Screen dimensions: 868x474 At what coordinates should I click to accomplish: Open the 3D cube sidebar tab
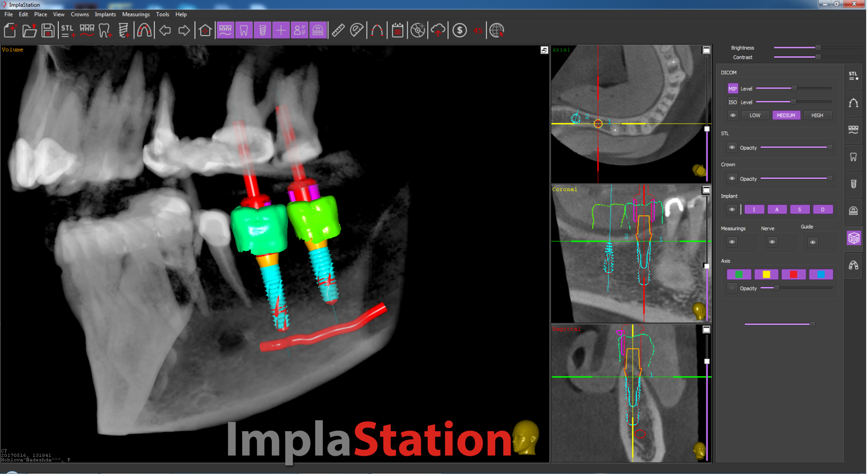854,238
